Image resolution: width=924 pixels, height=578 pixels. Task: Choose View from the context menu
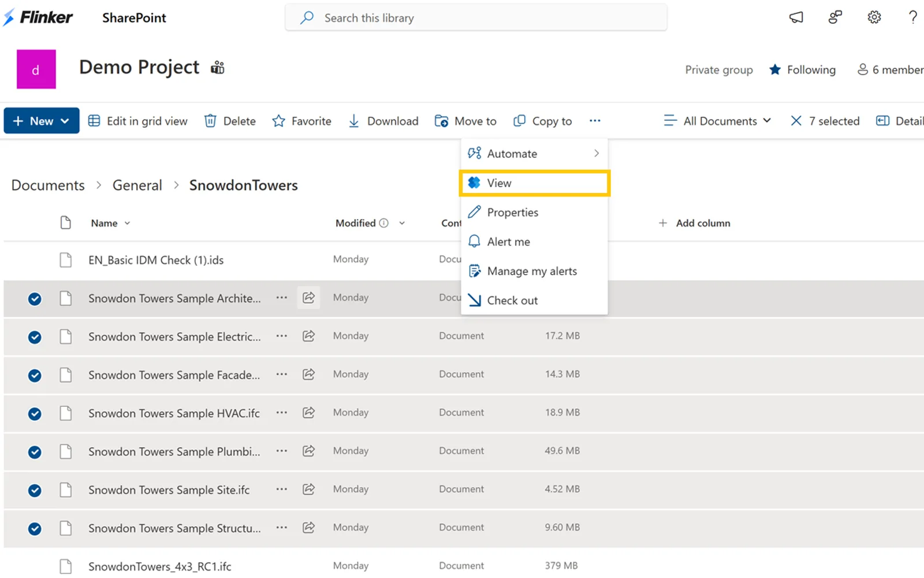click(x=534, y=183)
